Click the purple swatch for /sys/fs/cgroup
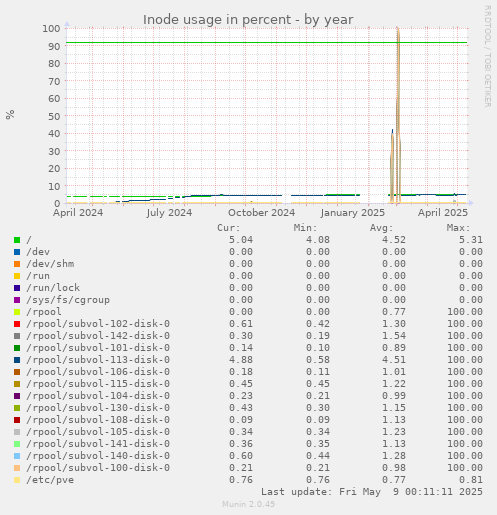Viewport: 497px width, 515px height. pos(17,300)
